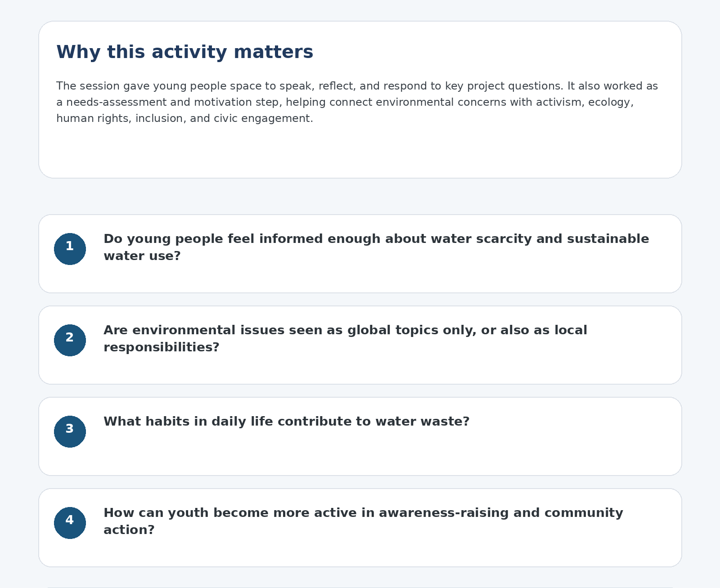Click the word "sustainable" in question one
The width and height of the screenshot is (720, 588).
[x=607, y=239]
